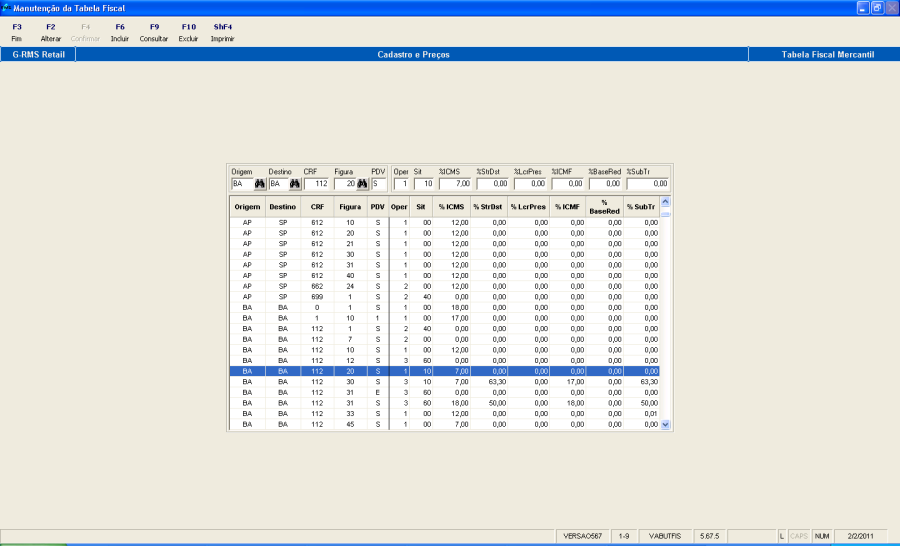Open the Origem lookup binoculars icon
Screen dimensions: 900x546
[259, 184]
